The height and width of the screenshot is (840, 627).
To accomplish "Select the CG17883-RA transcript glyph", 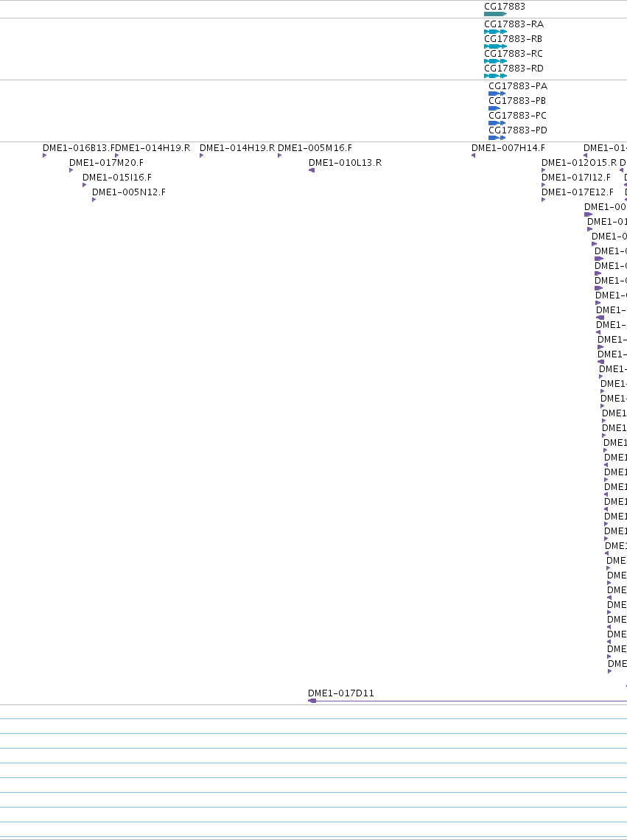I will 495,32.
